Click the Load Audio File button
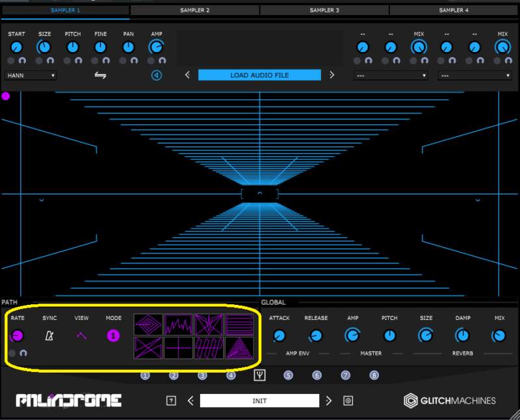The width and height of the screenshot is (520, 420). coord(259,75)
